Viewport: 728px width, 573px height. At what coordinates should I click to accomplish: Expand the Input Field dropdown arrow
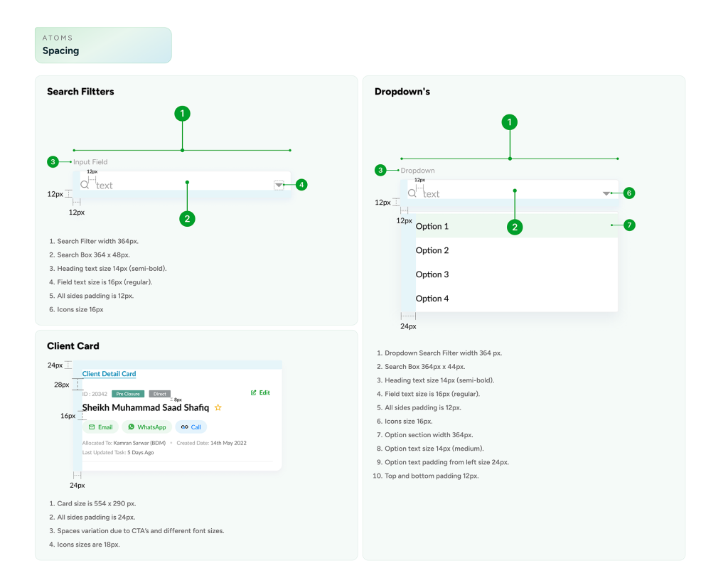pyautogui.click(x=278, y=186)
